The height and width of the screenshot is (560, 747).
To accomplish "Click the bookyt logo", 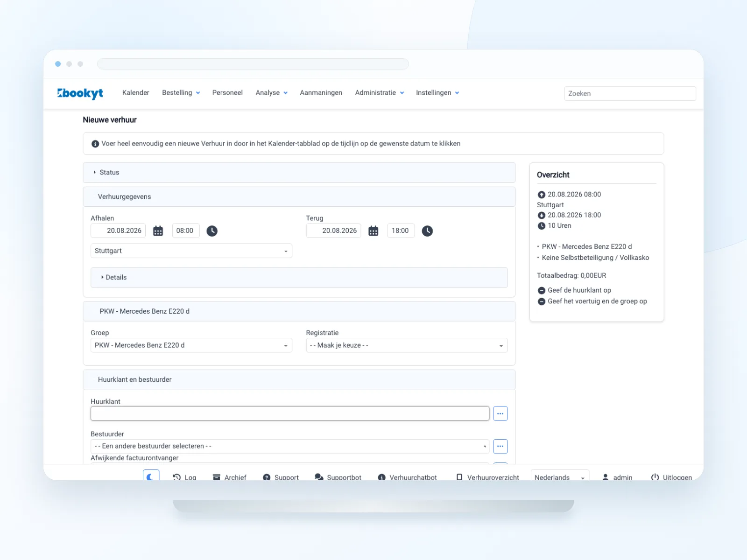I will (x=80, y=93).
